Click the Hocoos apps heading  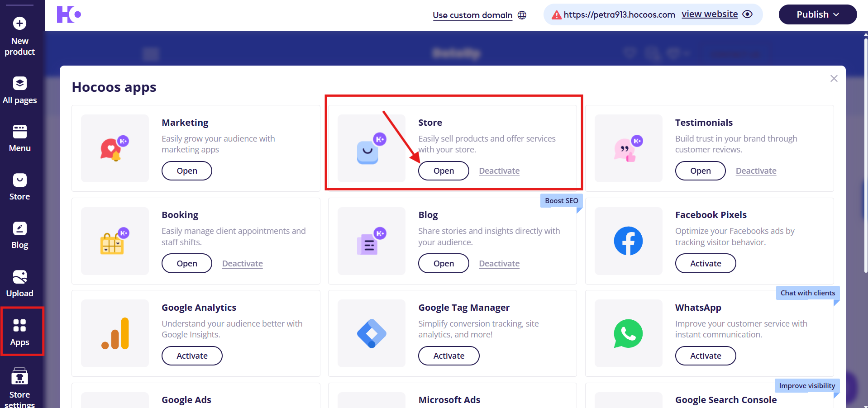(114, 87)
